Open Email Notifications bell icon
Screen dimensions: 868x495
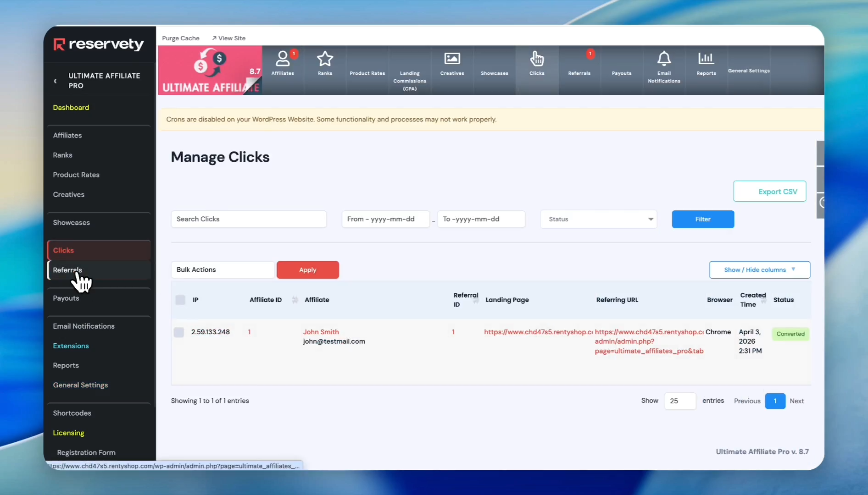pyautogui.click(x=664, y=59)
